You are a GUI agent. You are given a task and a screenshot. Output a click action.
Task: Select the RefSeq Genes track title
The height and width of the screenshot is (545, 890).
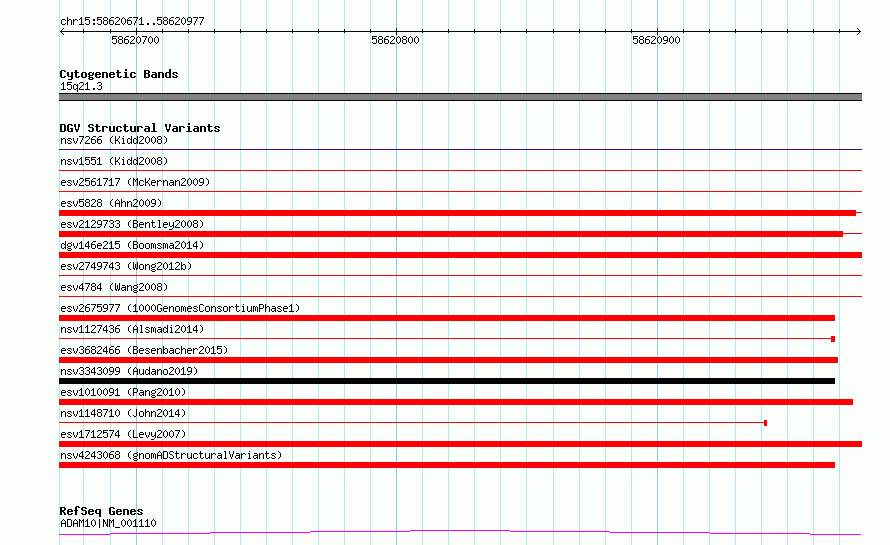click(x=101, y=511)
